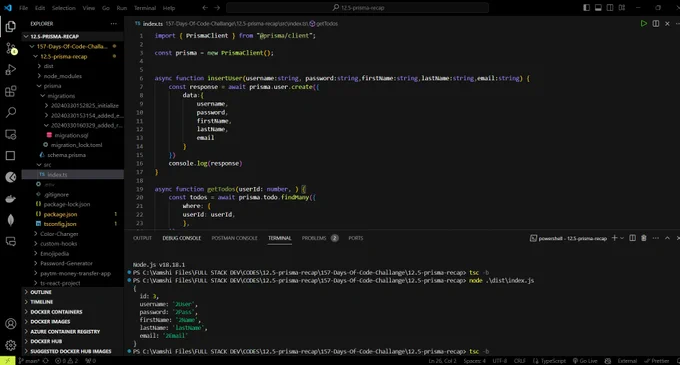Select the index.ts editor tab
Image resolution: width=680 pixels, height=365 pixels.
[149, 24]
